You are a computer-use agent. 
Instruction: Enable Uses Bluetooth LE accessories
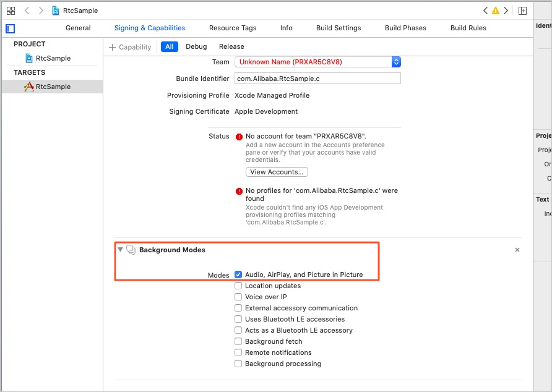pos(238,319)
